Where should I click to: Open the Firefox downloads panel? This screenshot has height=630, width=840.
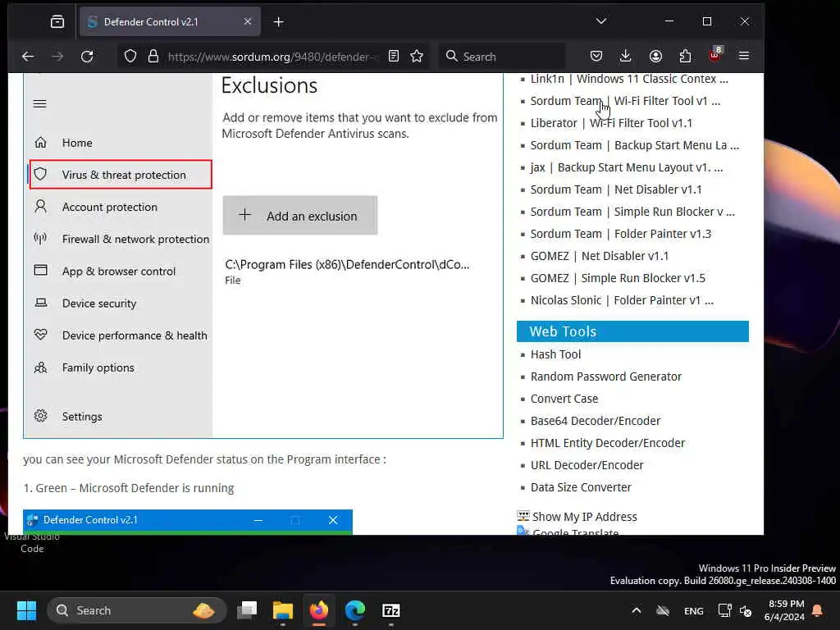(625, 56)
